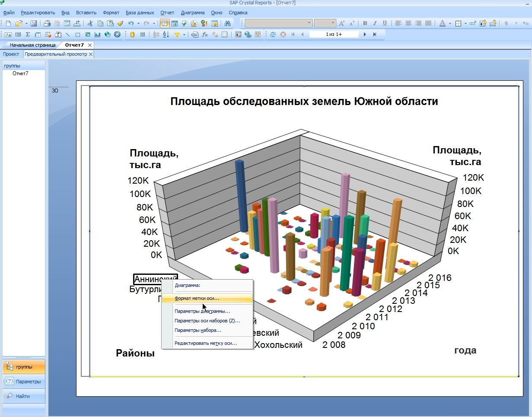Click the Save diskette icon
The width and height of the screenshot is (532, 417).
coord(33,23)
